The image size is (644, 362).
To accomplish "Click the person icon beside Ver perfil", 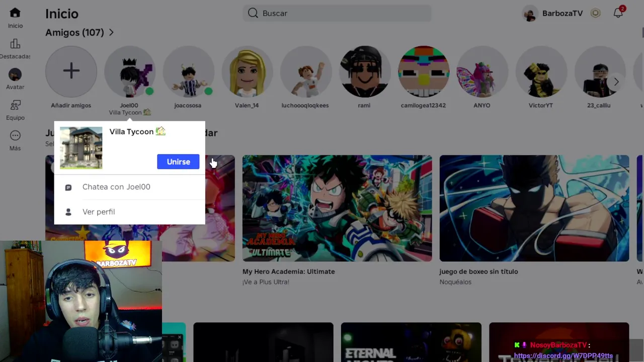I will point(68,212).
